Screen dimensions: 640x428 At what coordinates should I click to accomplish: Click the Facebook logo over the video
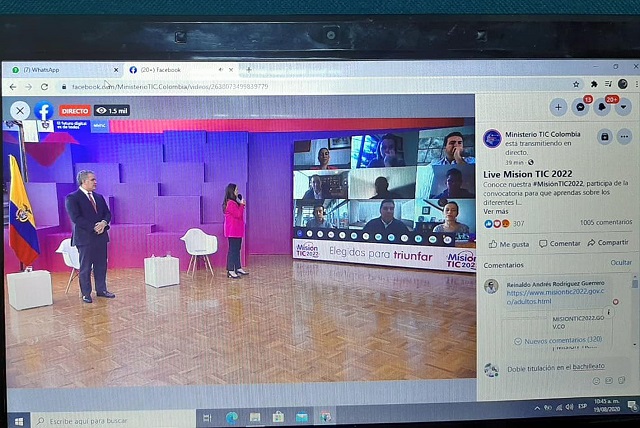(44, 111)
